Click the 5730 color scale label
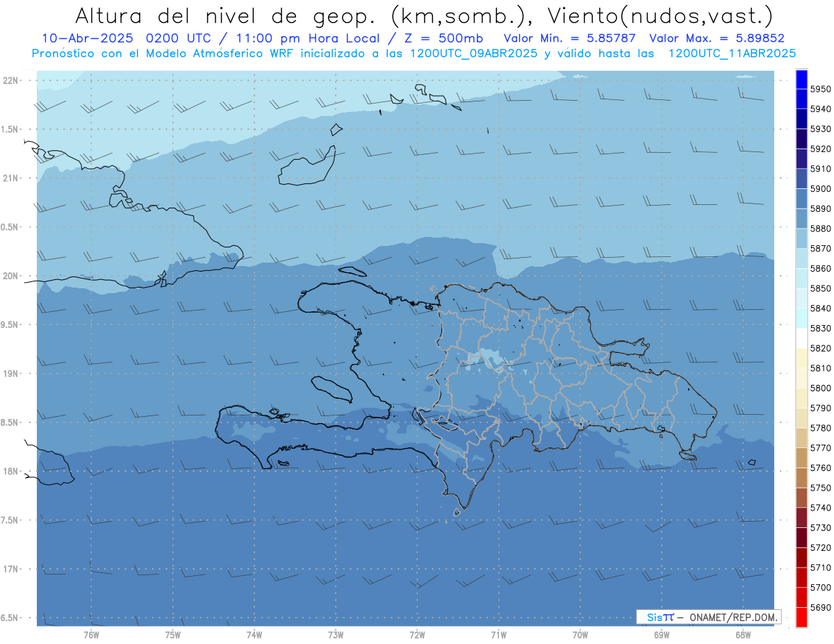Viewport: 834px width, 644px height. (x=820, y=527)
